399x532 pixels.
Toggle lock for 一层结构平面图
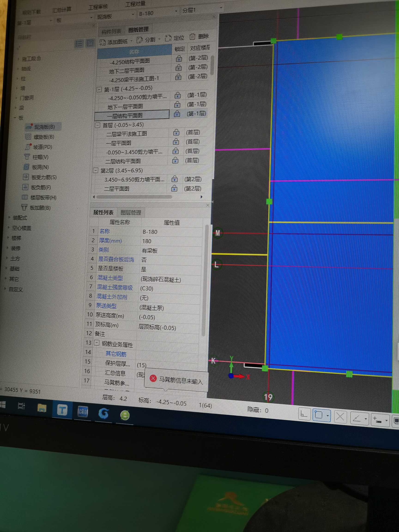coord(177,114)
